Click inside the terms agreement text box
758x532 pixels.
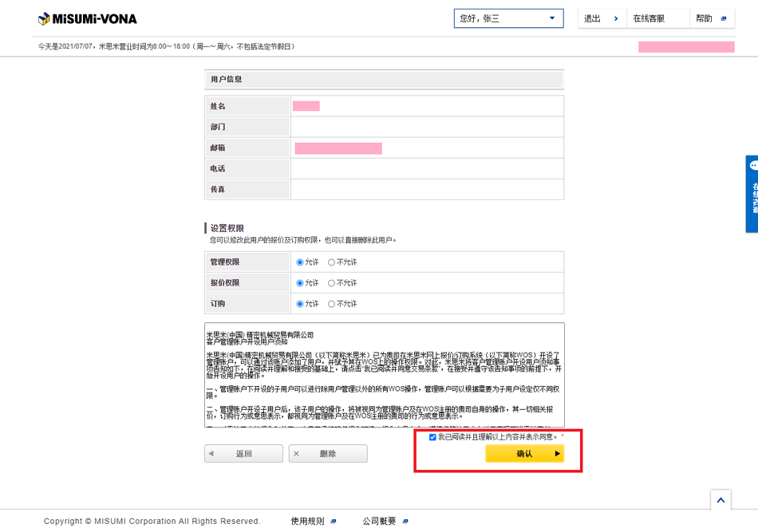click(383, 375)
